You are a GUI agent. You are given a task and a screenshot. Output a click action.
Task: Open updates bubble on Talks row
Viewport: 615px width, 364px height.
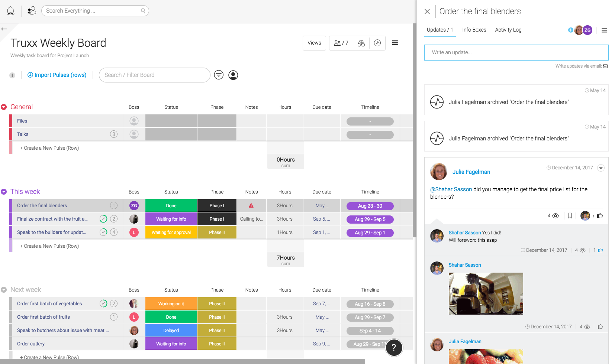(114, 134)
